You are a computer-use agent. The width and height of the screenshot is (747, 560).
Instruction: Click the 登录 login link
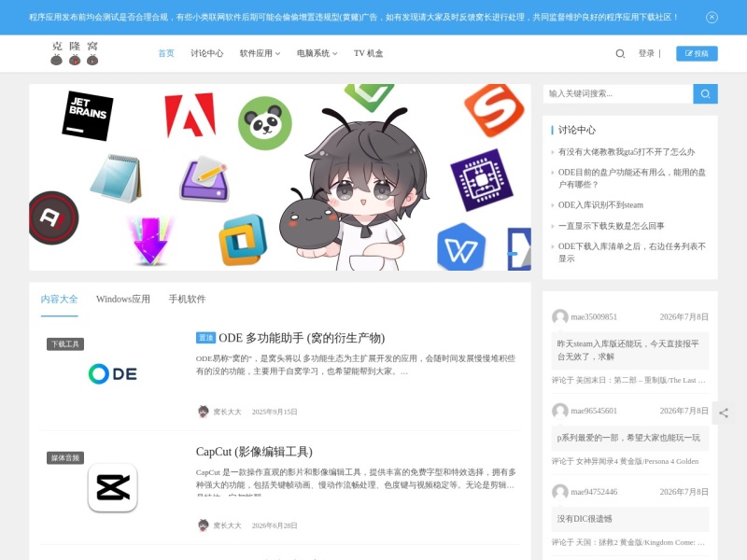coord(646,53)
